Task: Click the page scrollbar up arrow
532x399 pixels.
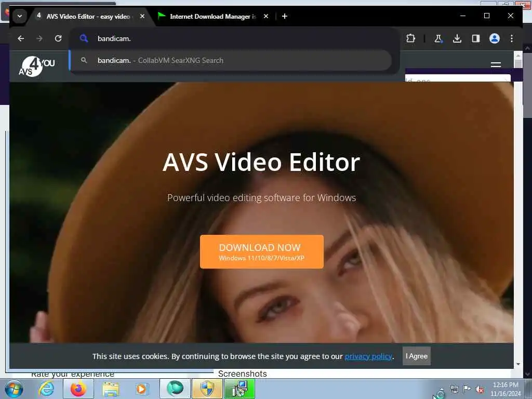Action: (x=518, y=55)
